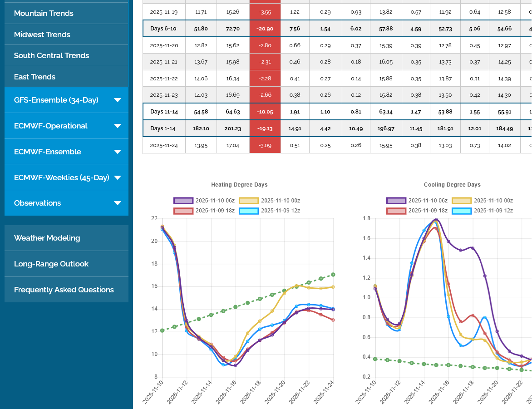532x409 pixels.
Task: Expand ECMWF-Weeklies (45-Day) arrow
Action: pyautogui.click(x=118, y=178)
